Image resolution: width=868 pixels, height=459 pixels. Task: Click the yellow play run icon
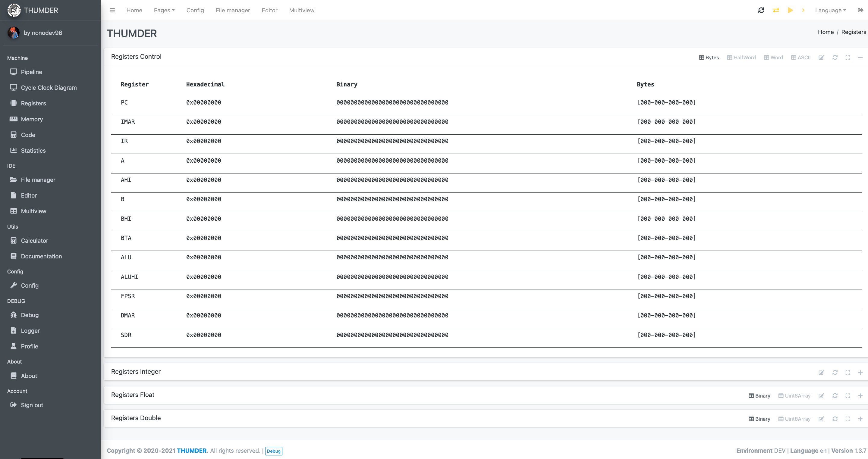(790, 10)
